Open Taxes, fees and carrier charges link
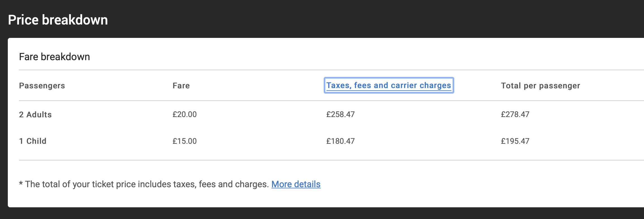Viewport: 644px width, 219px height. point(389,85)
